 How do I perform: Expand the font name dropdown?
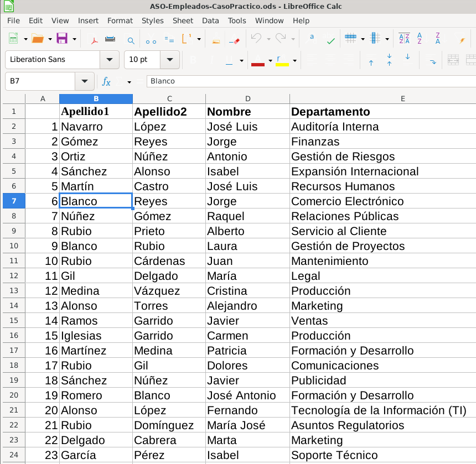click(x=110, y=59)
